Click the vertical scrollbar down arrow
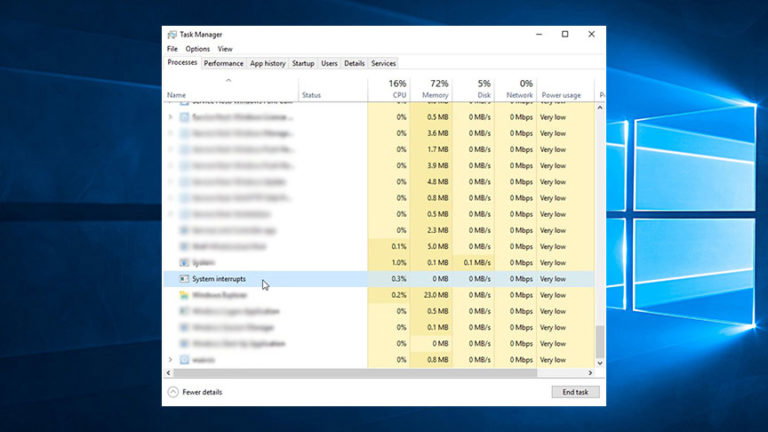 600,363
